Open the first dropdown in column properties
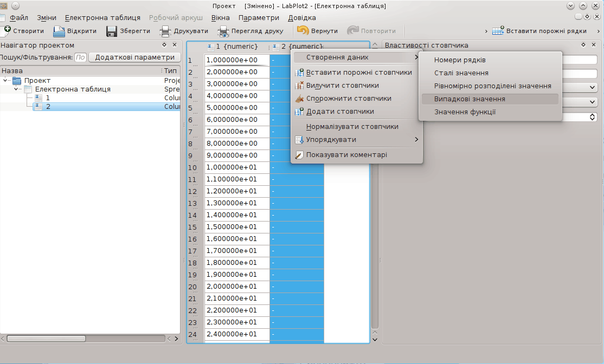The image size is (604, 364). tap(592, 87)
